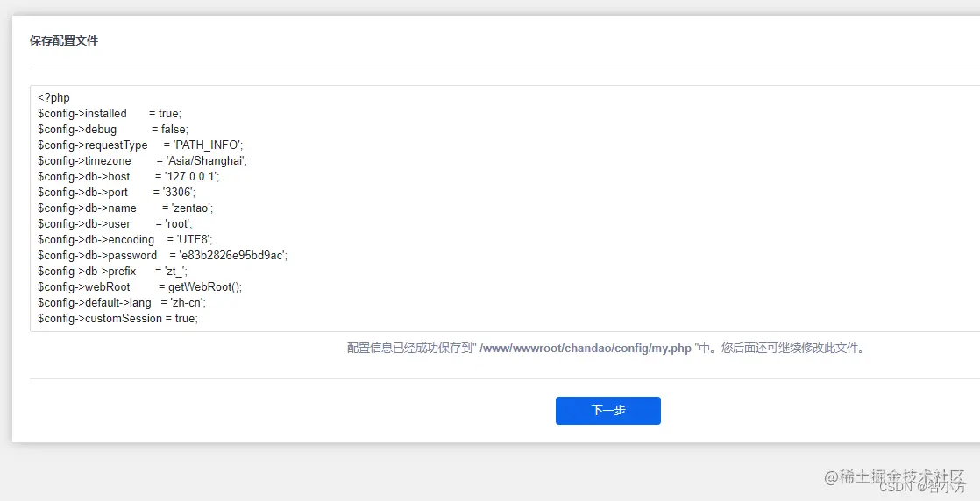
Task: Select the requestType 'PATH_INFO' line
Action: coord(140,145)
